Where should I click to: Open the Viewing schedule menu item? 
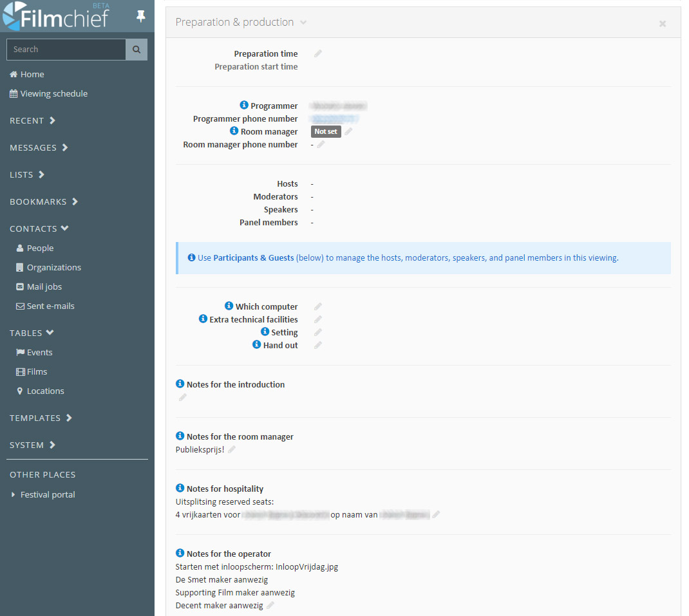coord(53,94)
